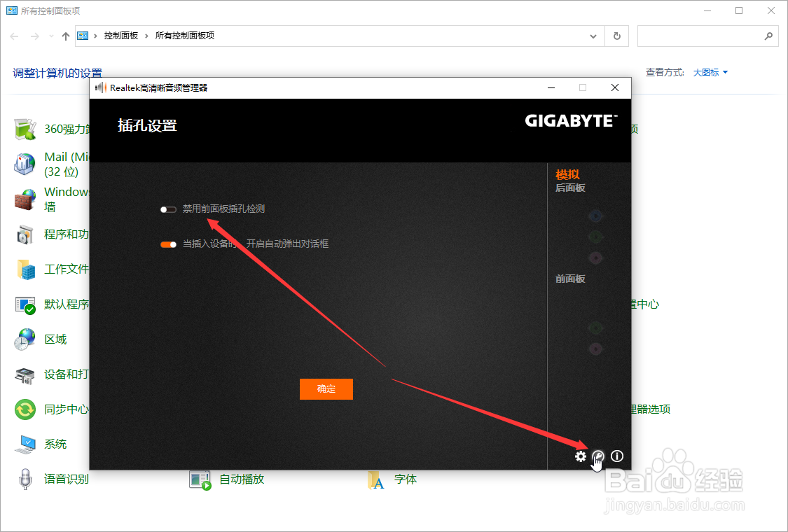Open the Windows firewall icon
The width and height of the screenshot is (788, 532).
click(25, 199)
